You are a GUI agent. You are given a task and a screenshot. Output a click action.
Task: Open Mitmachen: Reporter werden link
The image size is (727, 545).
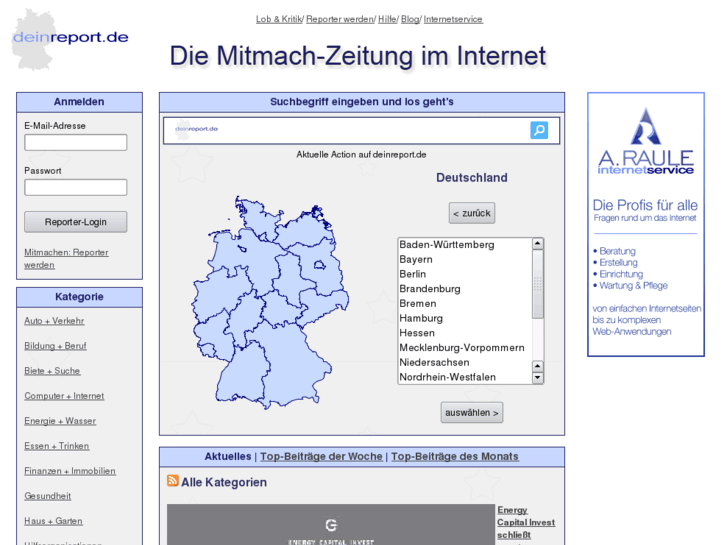pyautogui.click(x=66, y=258)
